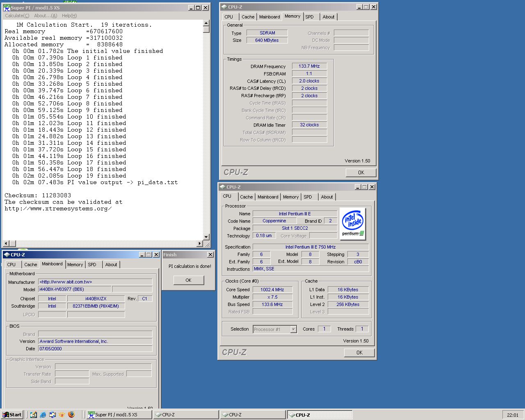Switch to Super PI taskbar button

click(x=119, y=415)
